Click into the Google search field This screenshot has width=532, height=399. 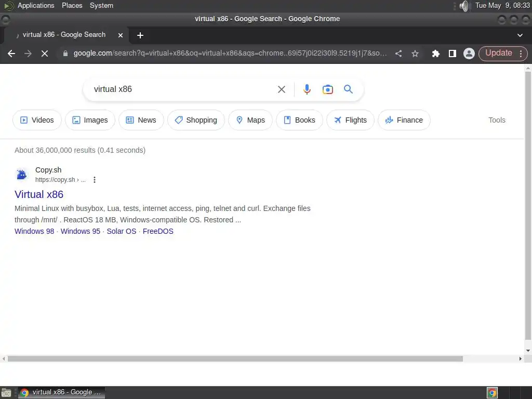[183, 89]
